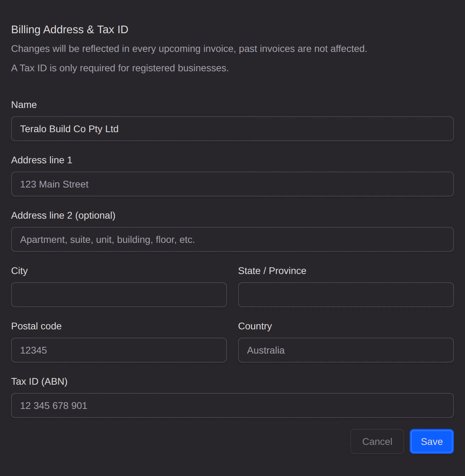Focus the Postal code input

pos(119,350)
